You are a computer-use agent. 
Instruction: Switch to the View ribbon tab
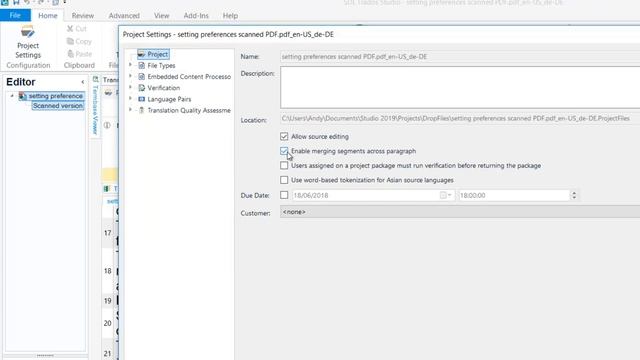coord(162,16)
